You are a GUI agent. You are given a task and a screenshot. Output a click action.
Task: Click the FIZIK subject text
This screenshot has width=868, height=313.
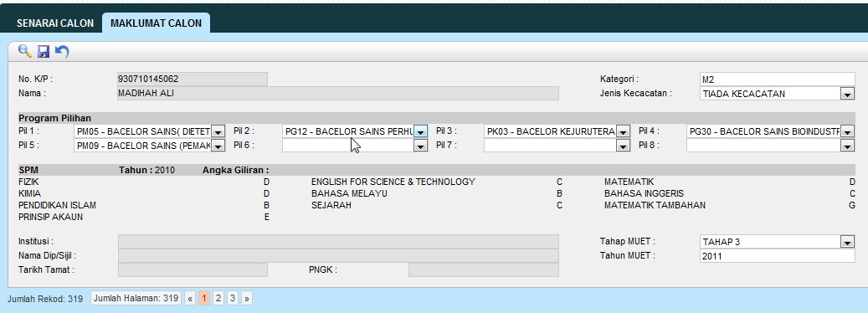tap(28, 182)
